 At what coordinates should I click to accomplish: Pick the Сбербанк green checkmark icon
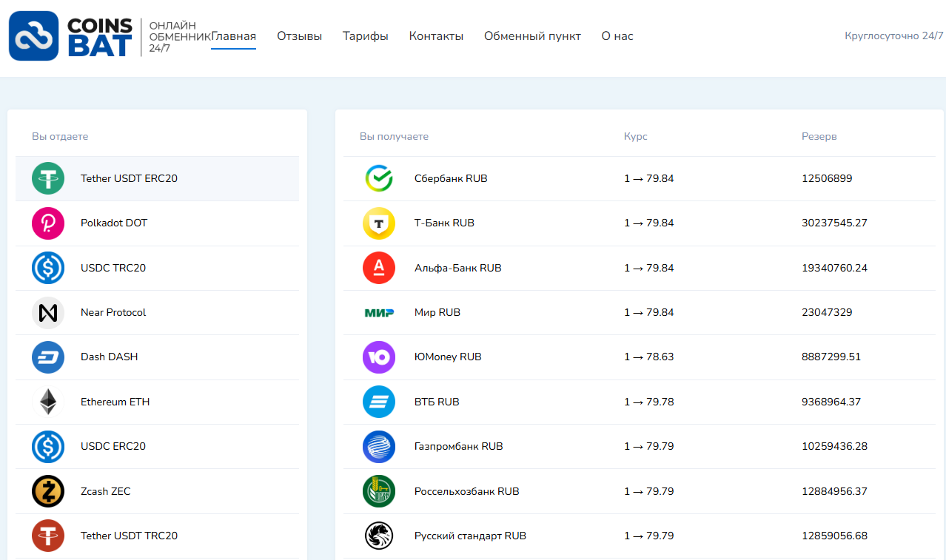coord(379,178)
